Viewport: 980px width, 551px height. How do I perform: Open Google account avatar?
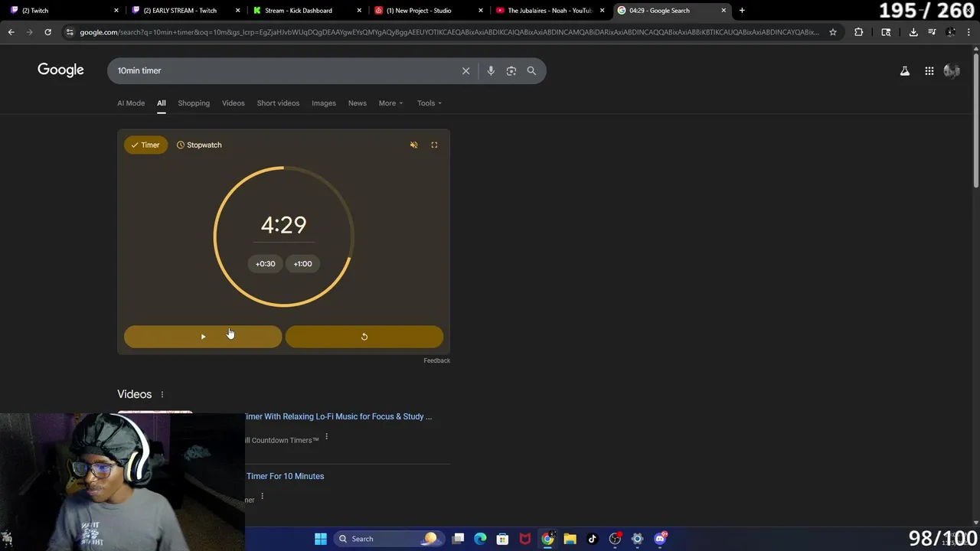pos(952,71)
